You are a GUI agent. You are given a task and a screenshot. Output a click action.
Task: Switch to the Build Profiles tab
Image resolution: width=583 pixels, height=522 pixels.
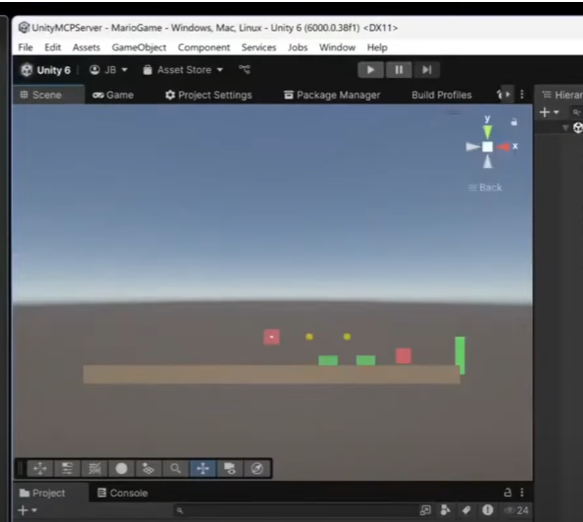coord(441,95)
